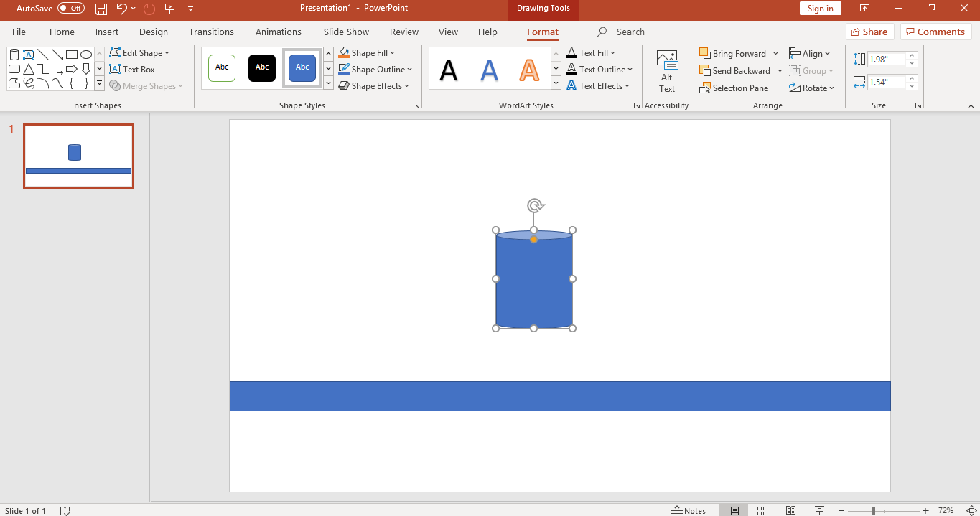Click the Save icon in the title bar

click(x=101, y=9)
